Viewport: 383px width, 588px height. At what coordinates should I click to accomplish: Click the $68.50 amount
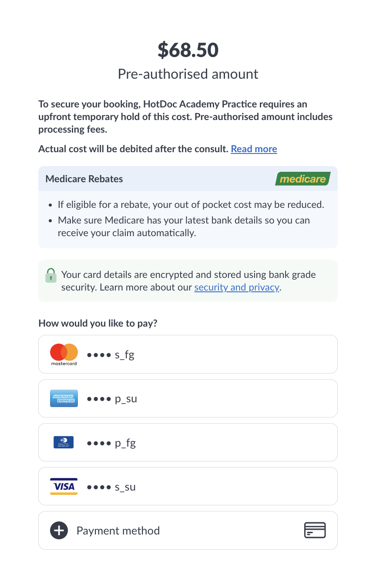188,50
